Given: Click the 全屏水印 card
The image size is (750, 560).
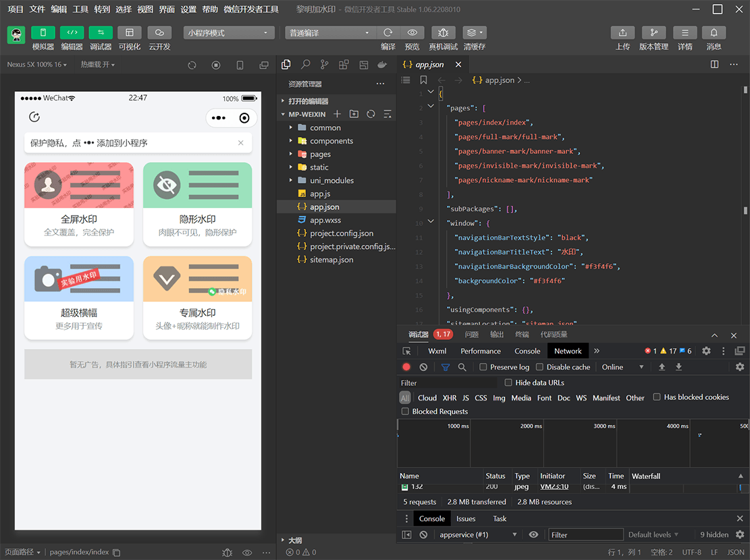Looking at the screenshot, I should tap(79, 204).
